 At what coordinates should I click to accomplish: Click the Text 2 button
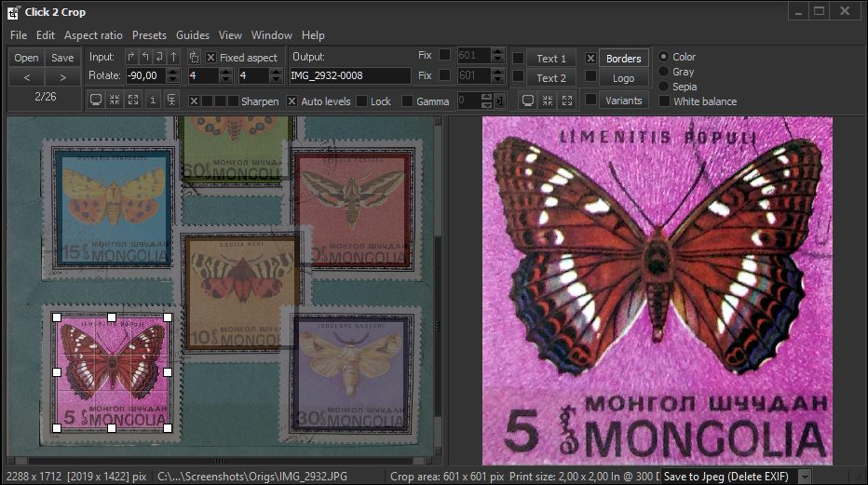(550, 78)
